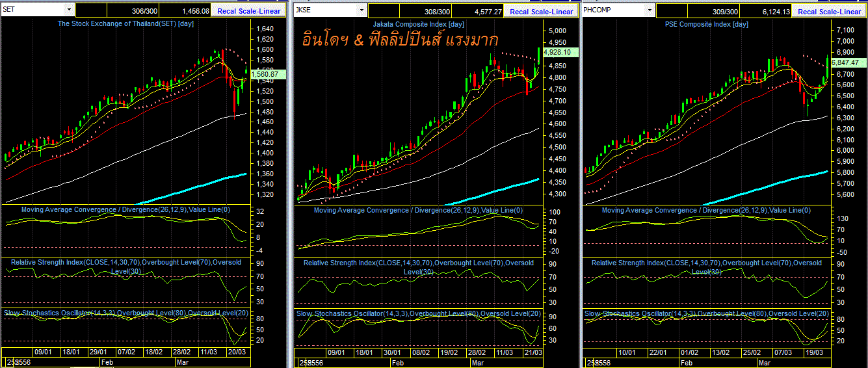Open the SET symbol dropdown
Viewport: 868px width, 368px height.
[x=68, y=10]
